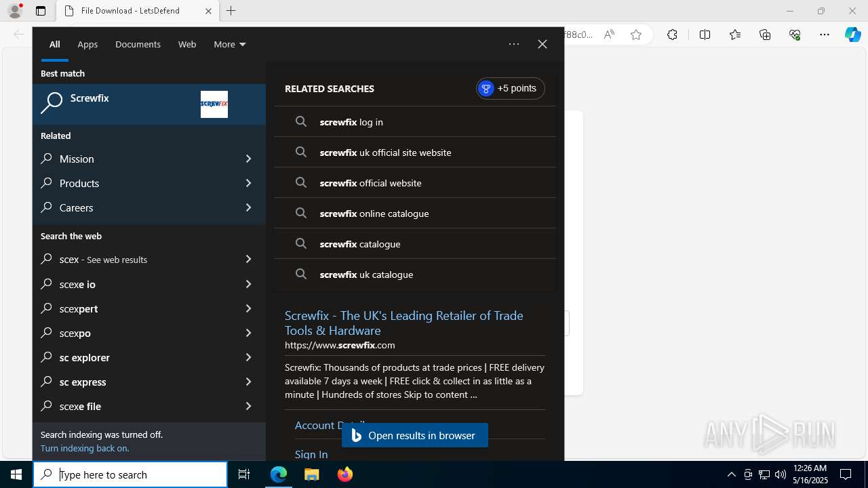Switch to the Documents search tab
The height and width of the screenshot is (488, 868).
coord(138,44)
